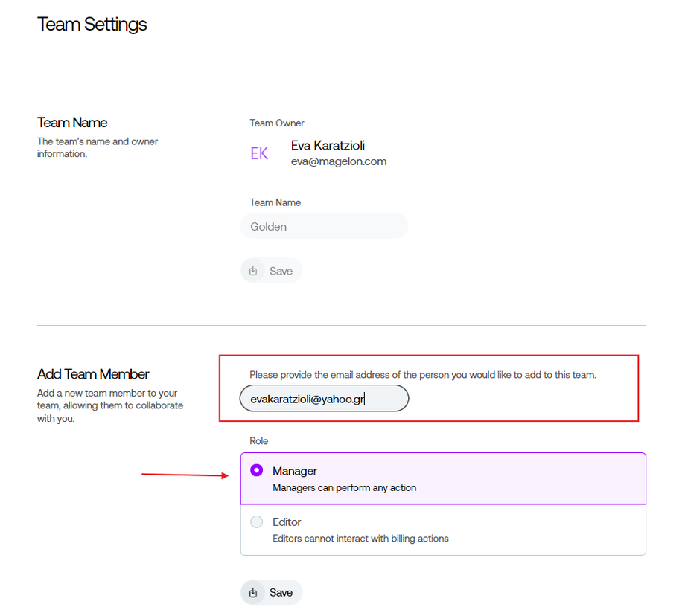685x616 pixels.
Task: Focus the new member email address field
Action: [324, 399]
